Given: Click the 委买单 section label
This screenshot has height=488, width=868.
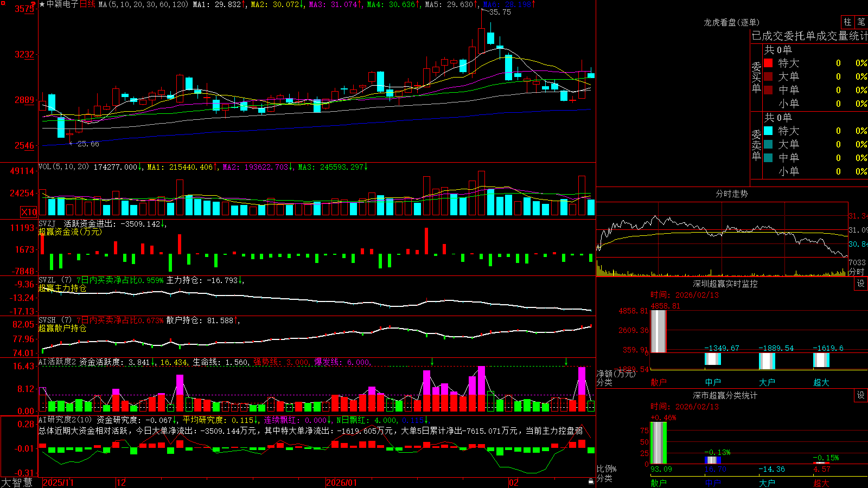Looking at the screenshot, I should pyautogui.click(x=756, y=77).
